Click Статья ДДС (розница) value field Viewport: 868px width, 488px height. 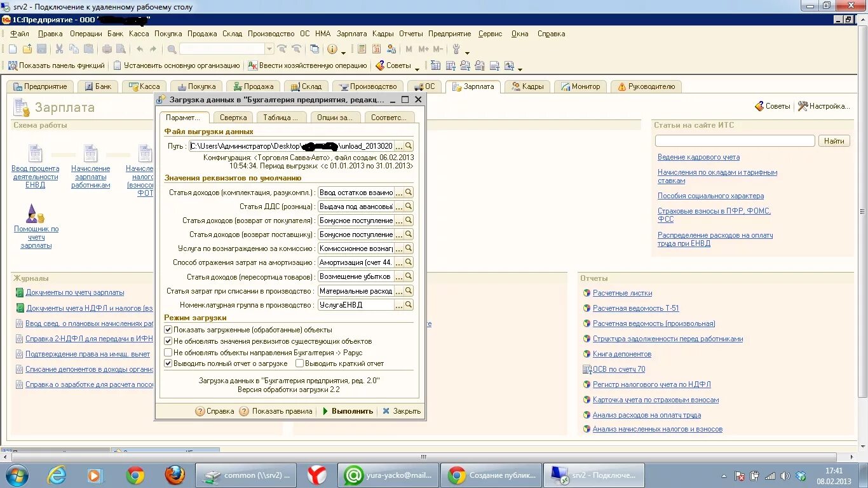(356, 207)
